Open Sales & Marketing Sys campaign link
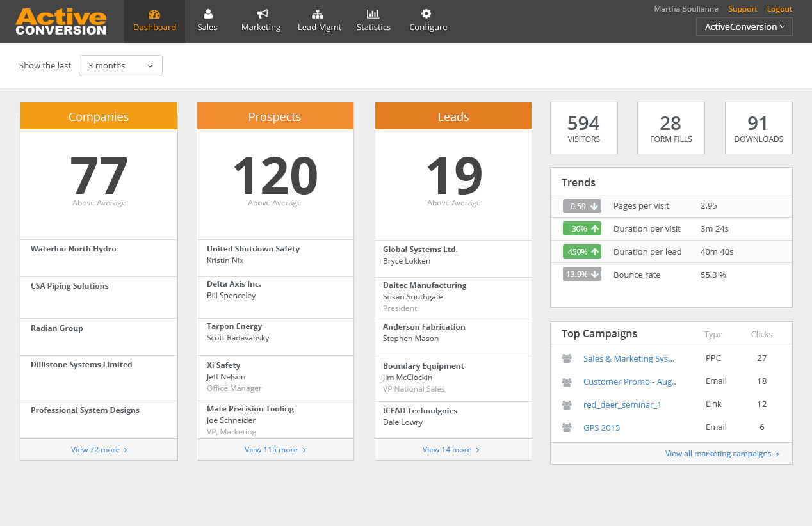Viewport: 812px width, 526px height. (628, 358)
